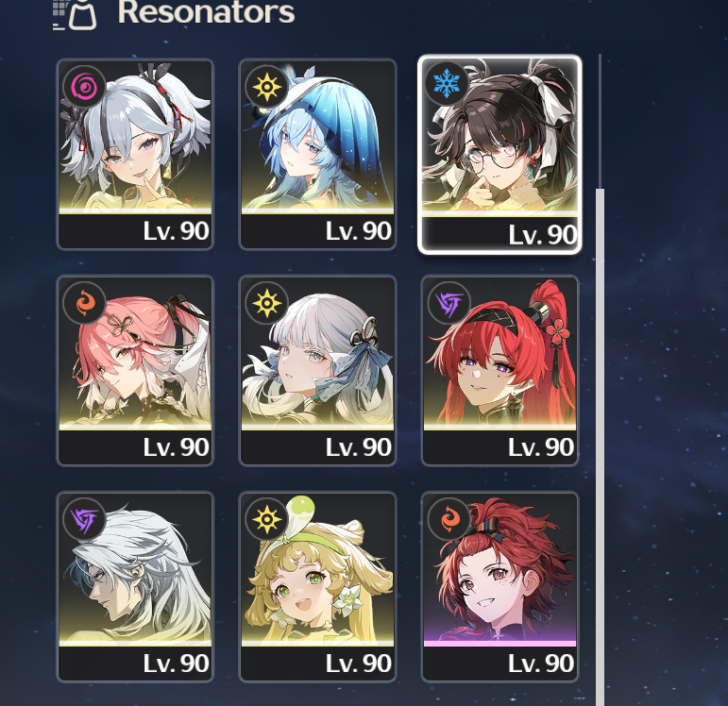
Task: Choose the pink-haired Fusion resonator card
Action: click(135, 370)
